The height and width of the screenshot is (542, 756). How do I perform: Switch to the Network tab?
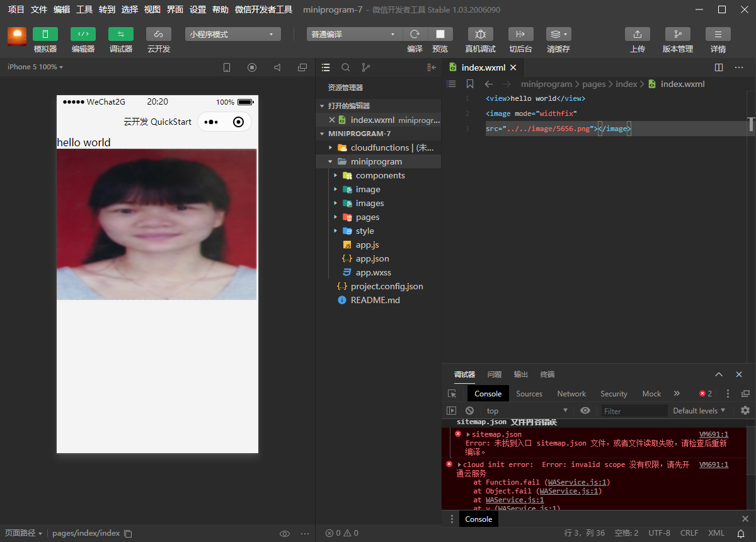pyautogui.click(x=571, y=393)
